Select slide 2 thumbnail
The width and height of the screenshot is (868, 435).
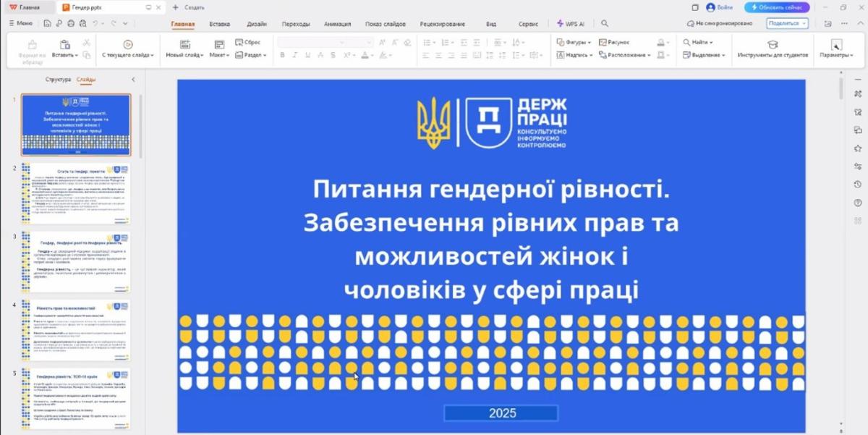[76, 193]
